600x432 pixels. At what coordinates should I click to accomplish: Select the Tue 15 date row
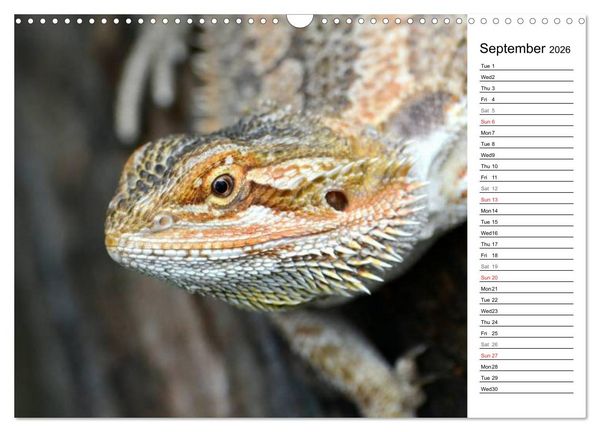coord(527,222)
